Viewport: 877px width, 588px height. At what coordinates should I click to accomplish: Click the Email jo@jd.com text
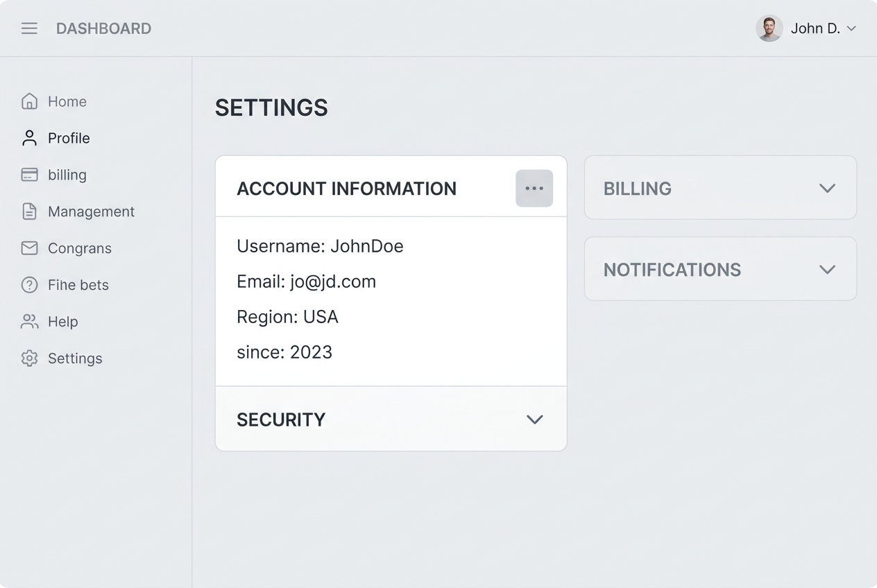(306, 282)
